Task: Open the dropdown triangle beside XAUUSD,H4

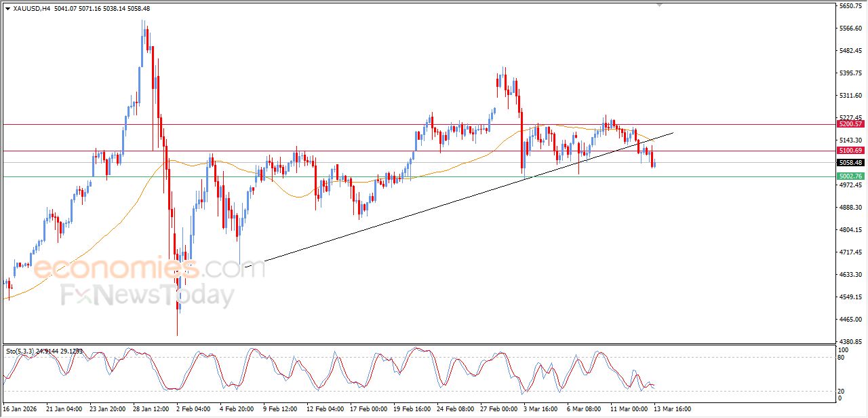Action: 8,9
